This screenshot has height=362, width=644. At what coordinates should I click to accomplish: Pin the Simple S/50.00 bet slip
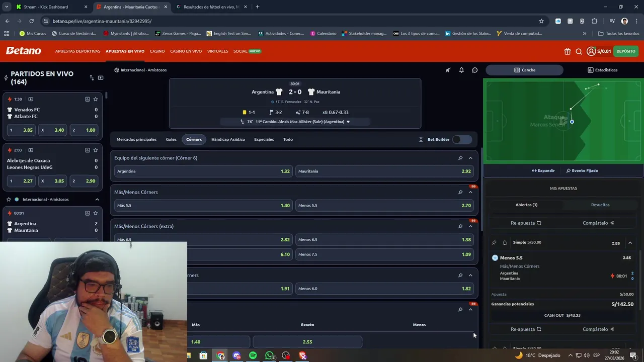click(x=494, y=243)
